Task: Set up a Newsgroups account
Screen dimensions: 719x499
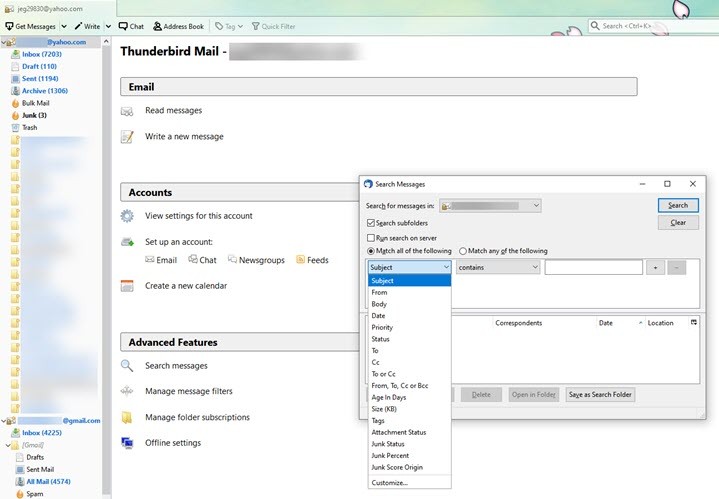Action: coord(256,260)
